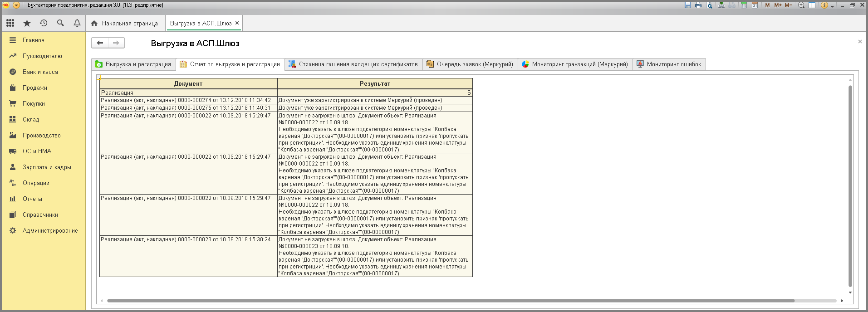Open the info help icon
The height and width of the screenshot is (312, 868).
pos(824,5)
